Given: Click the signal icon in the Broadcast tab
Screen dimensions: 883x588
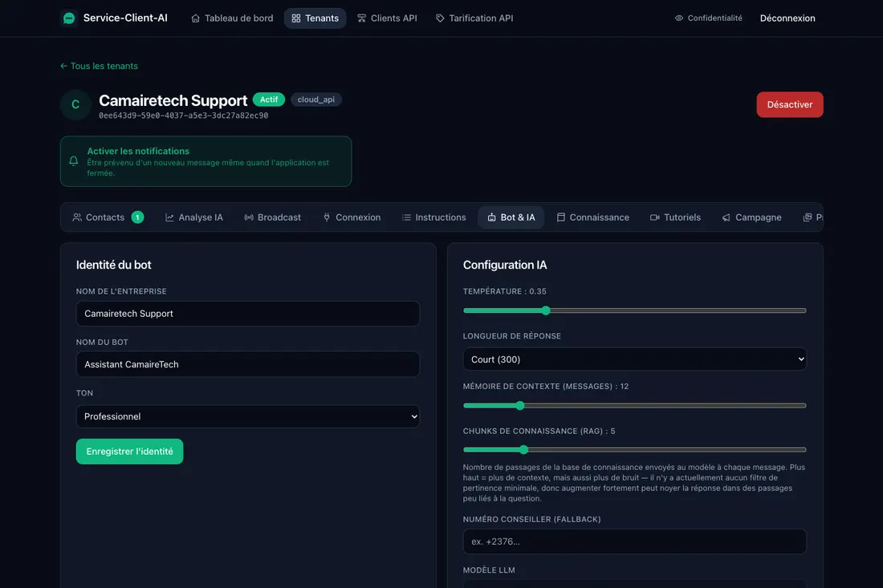Looking at the screenshot, I should (249, 217).
